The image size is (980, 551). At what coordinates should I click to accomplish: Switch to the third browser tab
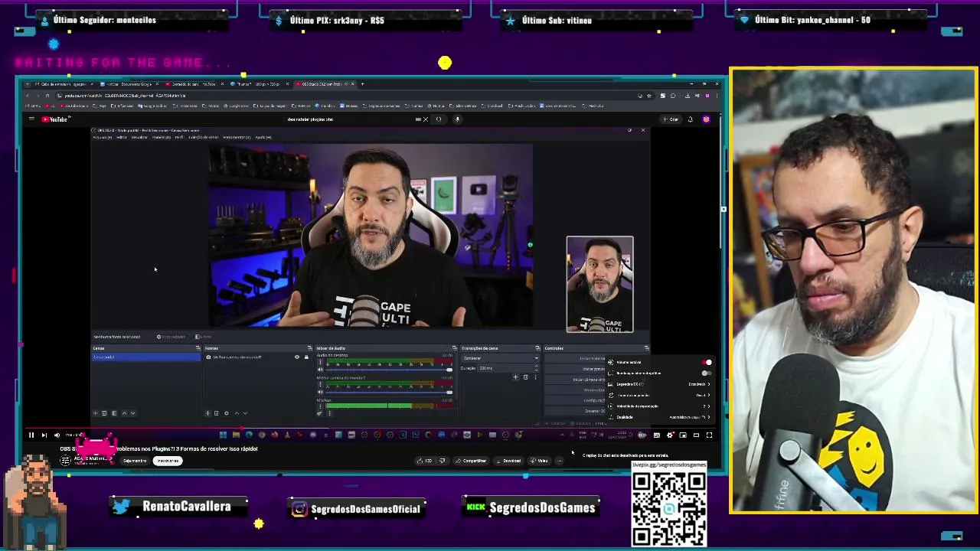(x=193, y=84)
